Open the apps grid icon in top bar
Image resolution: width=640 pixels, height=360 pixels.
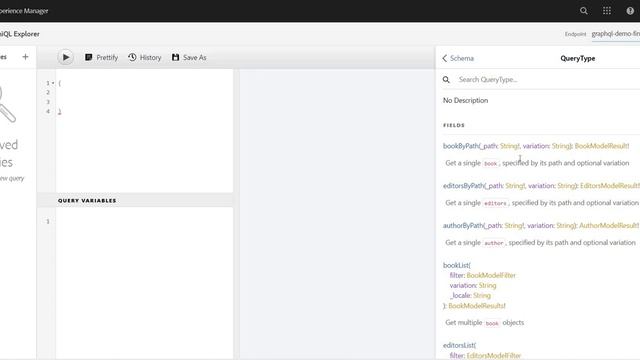coord(607,11)
